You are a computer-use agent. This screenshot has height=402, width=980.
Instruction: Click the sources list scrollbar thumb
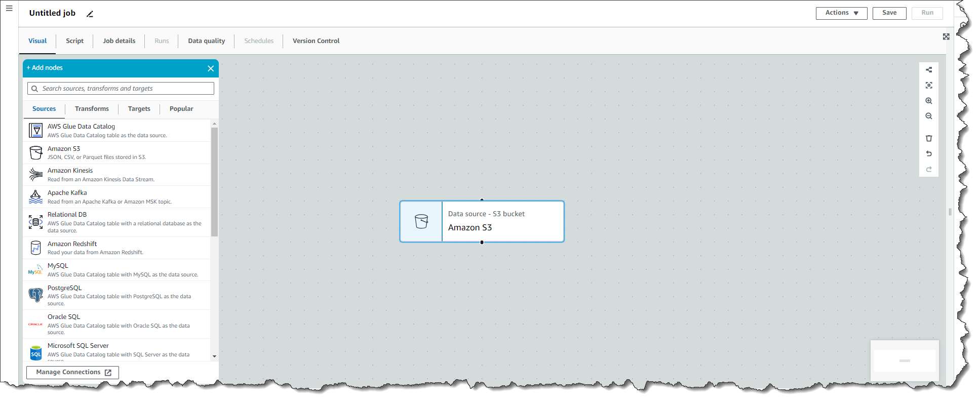(x=214, y=182)
